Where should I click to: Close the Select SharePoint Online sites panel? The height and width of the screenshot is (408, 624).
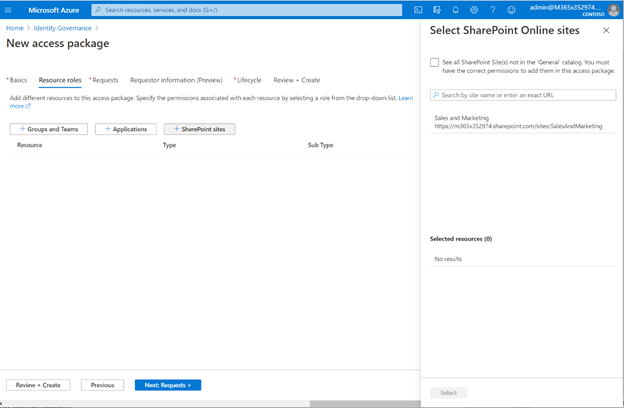coord(606,30)
